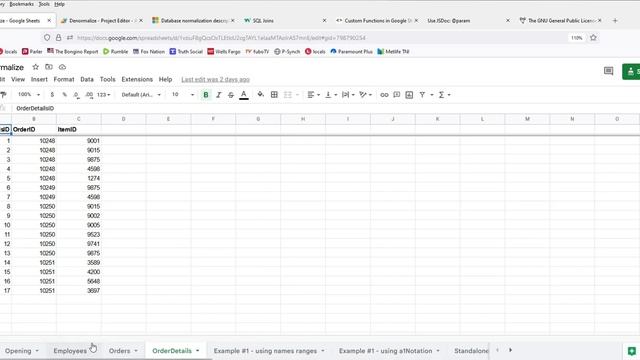Decrease decimal places icon
This screenshot has height=360, width=640.
(76, 95)
